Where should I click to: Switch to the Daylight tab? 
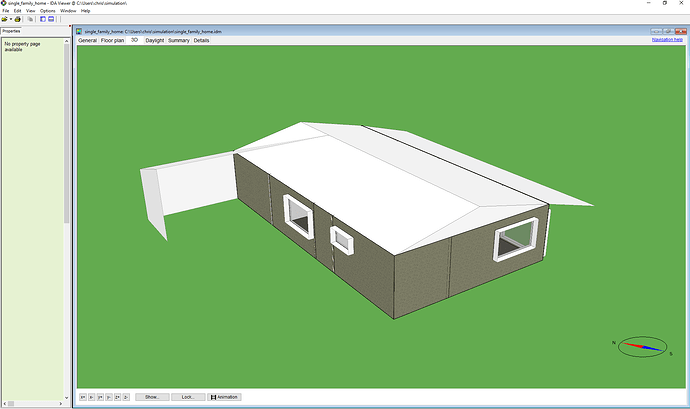point(154,40)
